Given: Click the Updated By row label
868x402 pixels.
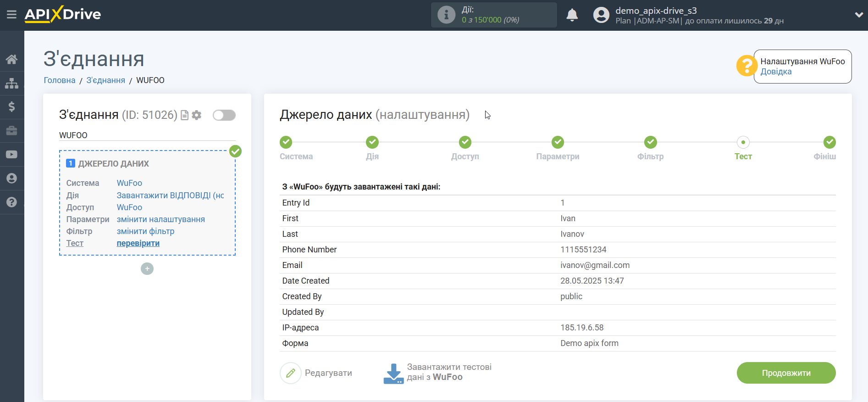Looking at the screenshot, I should pyautogui.click(x=303, y=312).
